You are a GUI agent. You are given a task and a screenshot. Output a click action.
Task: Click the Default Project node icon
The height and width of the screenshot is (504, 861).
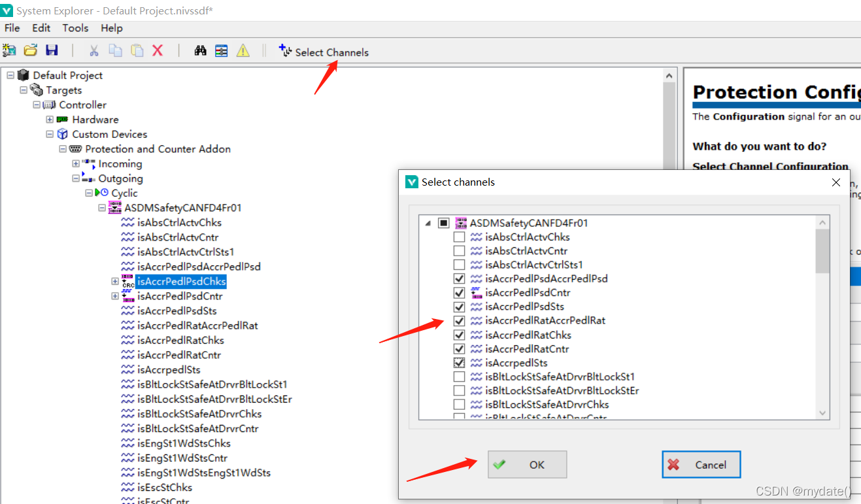point(24,75)
